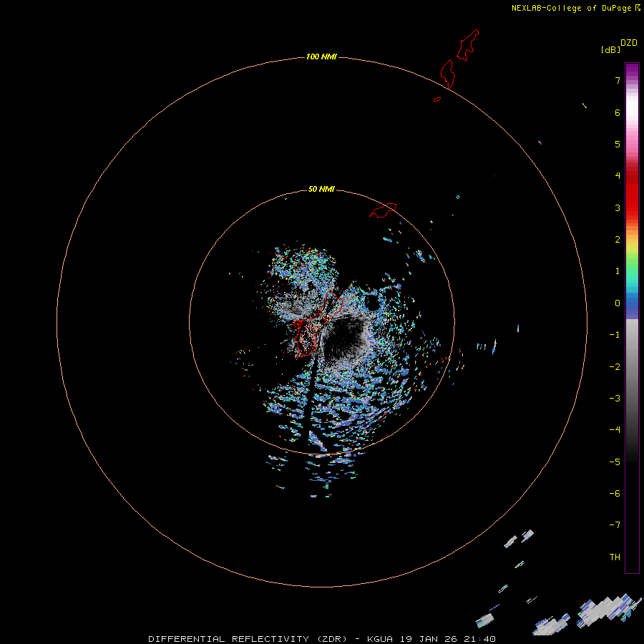Image resolution: width=644 pixels, height=644 pixels.
Task: Click the 100 NMI range ring label
Action: pos(321,57)
